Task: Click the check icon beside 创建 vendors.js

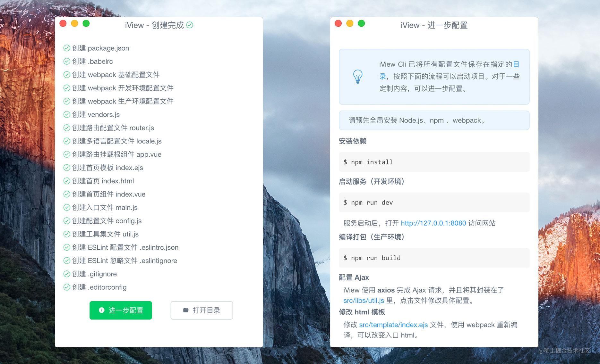Action: tap(67, 114)
